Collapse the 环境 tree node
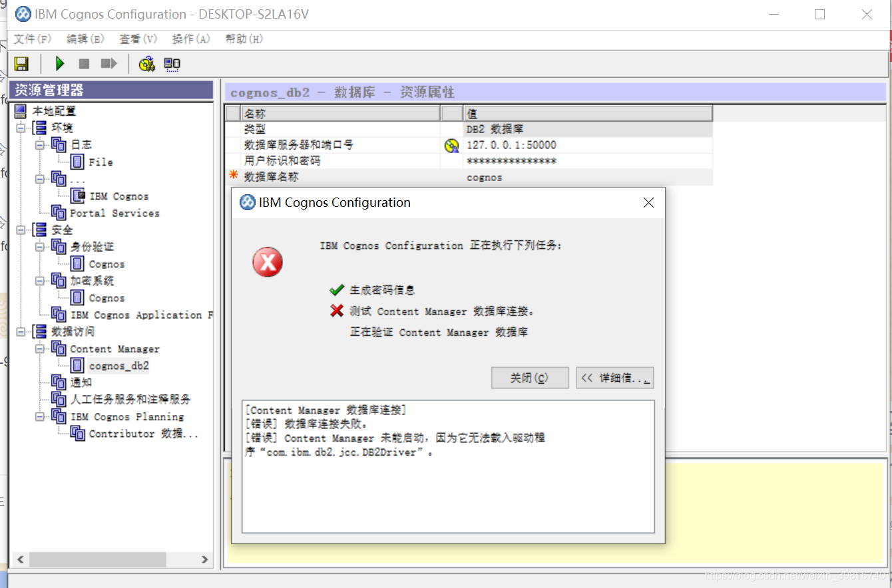The height and width of the screenshot is (588, 892). (21, 128)
